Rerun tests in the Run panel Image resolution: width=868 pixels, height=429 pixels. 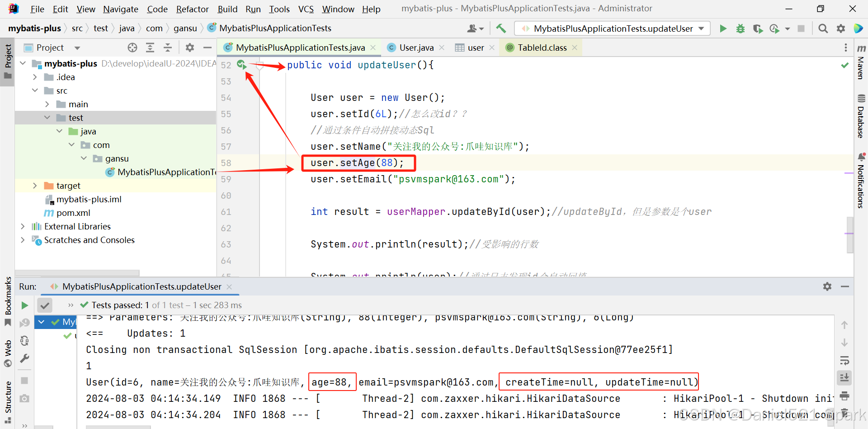coord(25,305)
